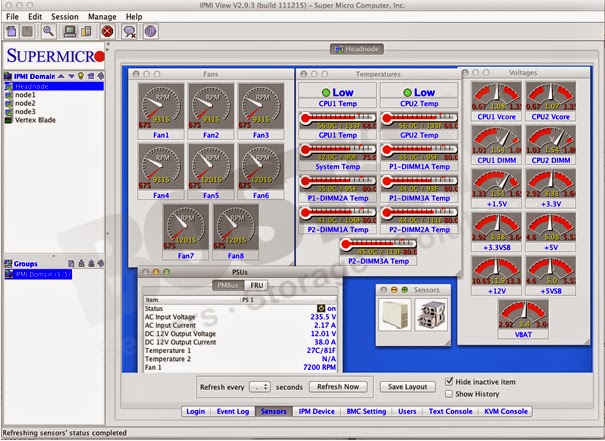Viewport: 605px width, 441px height.
Task: Click the Headnode tab at the top
Action: 357,49
